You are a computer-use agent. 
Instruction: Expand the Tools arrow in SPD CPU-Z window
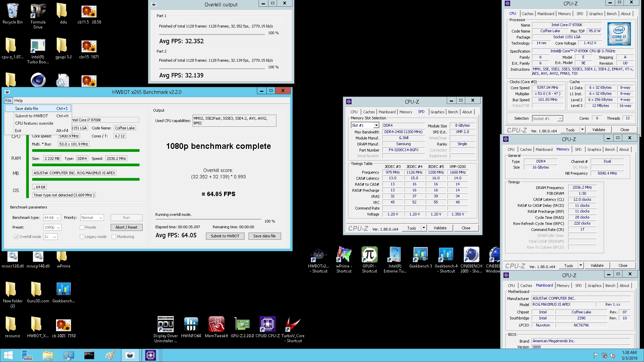pos(424,228)
